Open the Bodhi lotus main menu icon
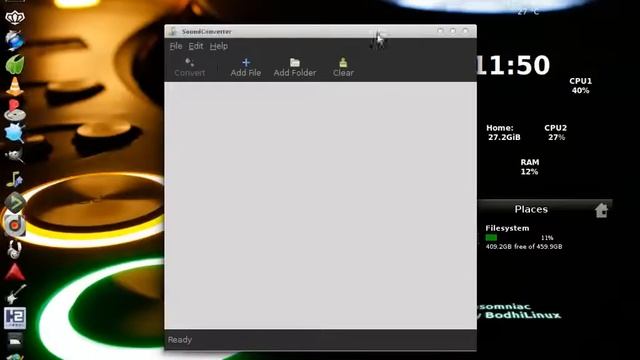The height and width of the screenshot is (360, 640). (15, 17)
